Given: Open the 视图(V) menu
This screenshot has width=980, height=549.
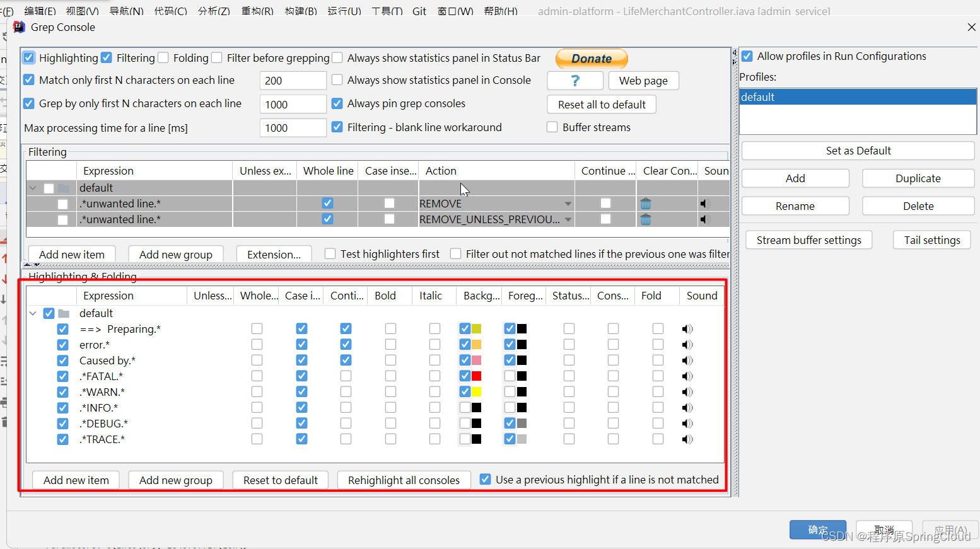Looking at the screenshot, I should pos(83,11).
